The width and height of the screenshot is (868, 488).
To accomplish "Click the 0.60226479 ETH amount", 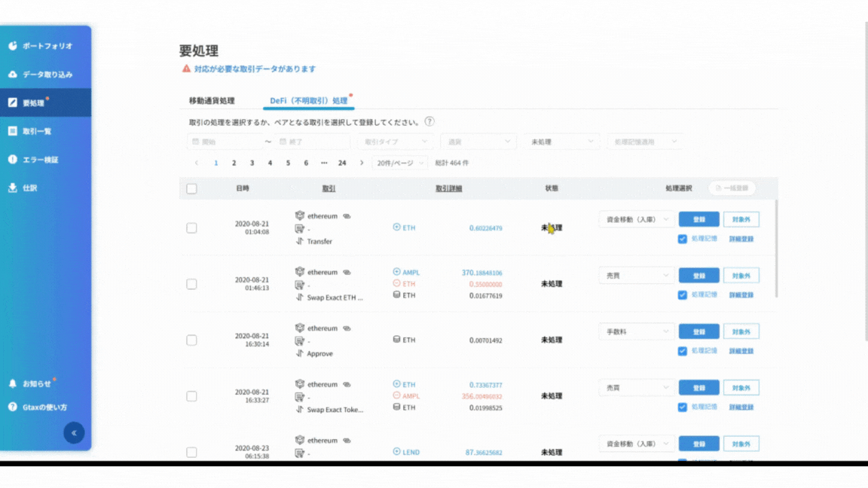I will coord(485,228).
